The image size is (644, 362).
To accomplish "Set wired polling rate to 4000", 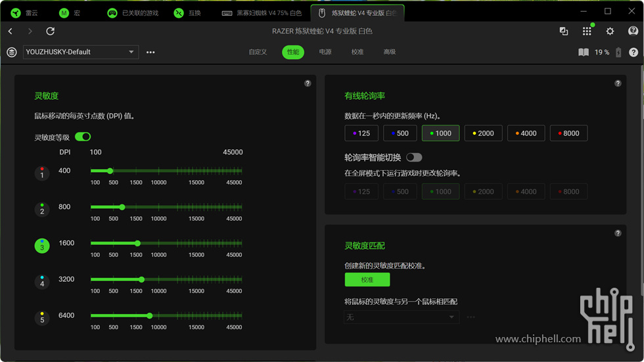I will pos(526,133).
